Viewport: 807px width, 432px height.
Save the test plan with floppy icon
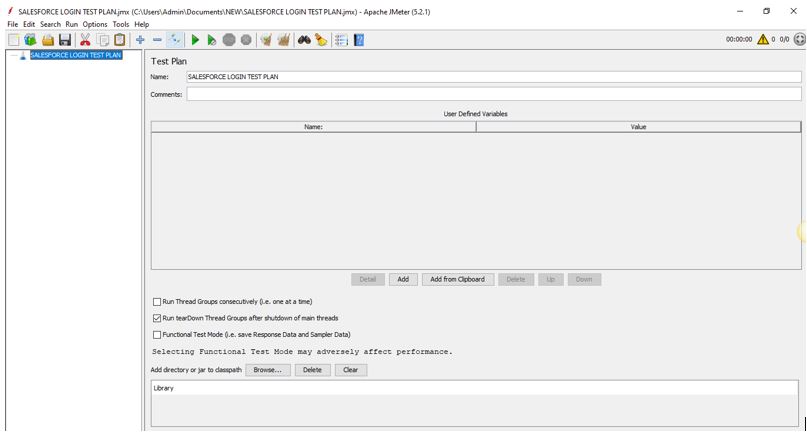[x=65, y=40]
